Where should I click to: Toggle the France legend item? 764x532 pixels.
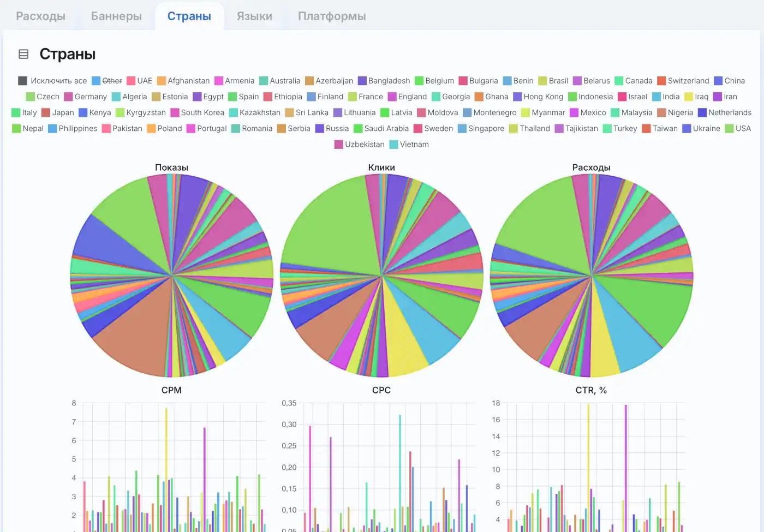pos(366,97)
